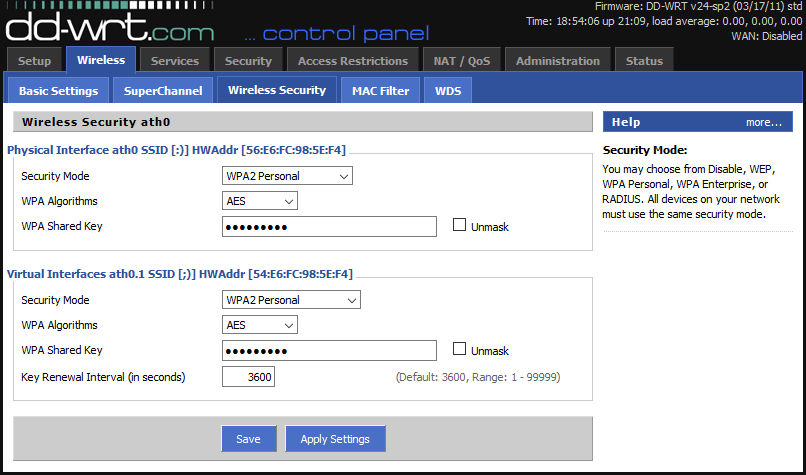Open ath0.1 Security Mode dropdown
The image size is (806, 475).
291,300
